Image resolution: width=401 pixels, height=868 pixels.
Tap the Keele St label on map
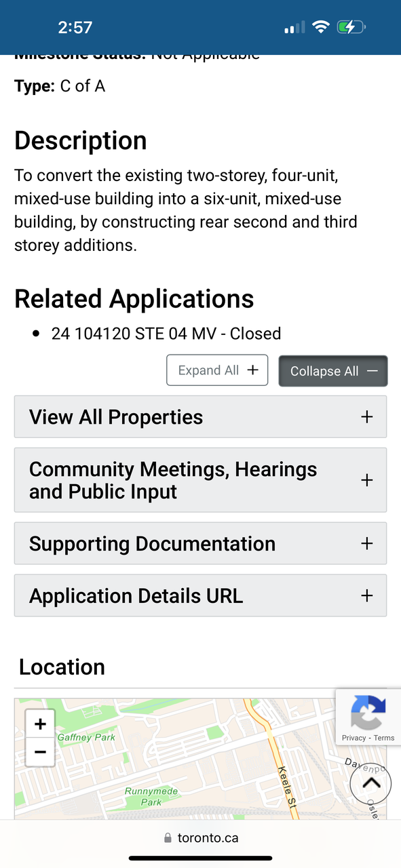click(288, 788)
